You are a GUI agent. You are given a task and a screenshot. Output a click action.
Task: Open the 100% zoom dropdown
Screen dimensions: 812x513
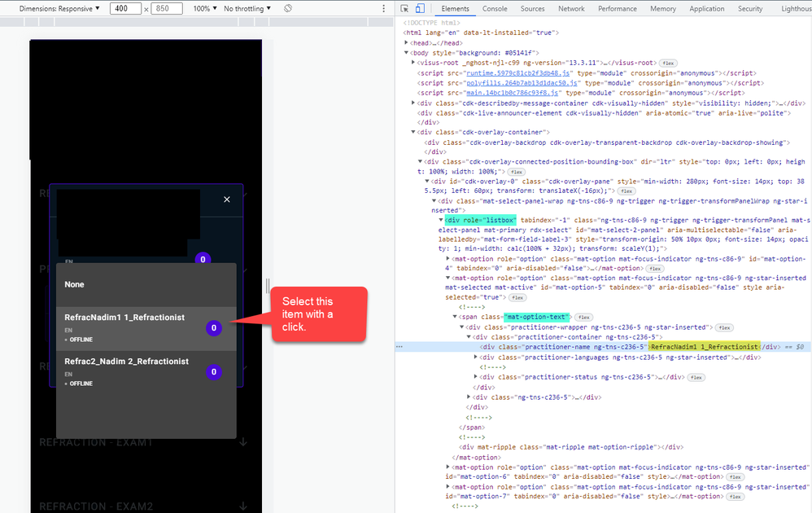coord(203,8)
